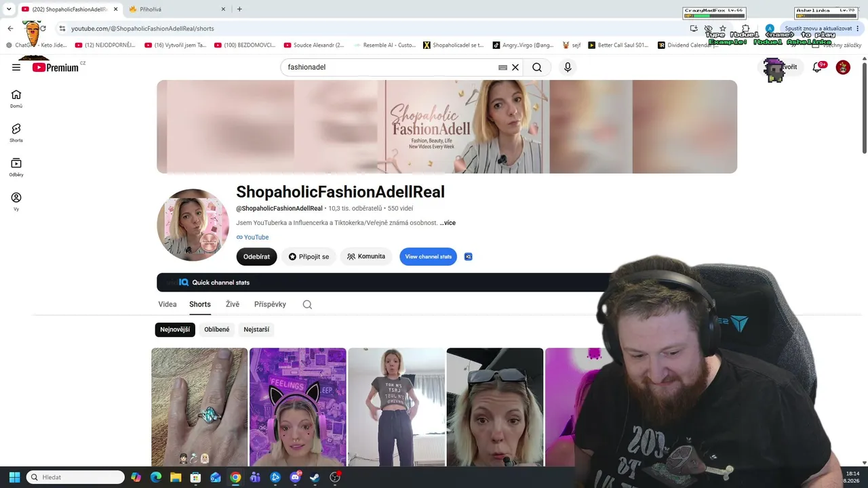This screenshot has height=488, width=868.
Task: Open Copilot from the taskbar
Action: pos(136,477)
